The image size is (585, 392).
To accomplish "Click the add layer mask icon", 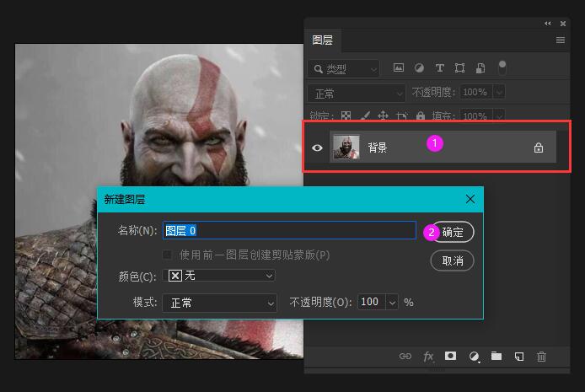I will click(x=450, y=356).
